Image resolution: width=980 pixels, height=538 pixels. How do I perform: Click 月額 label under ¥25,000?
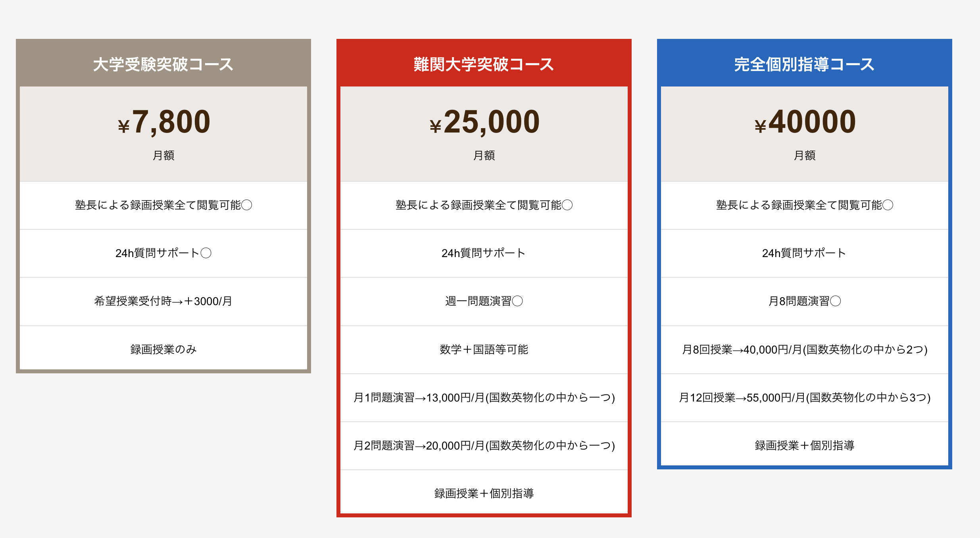[484, 155]
